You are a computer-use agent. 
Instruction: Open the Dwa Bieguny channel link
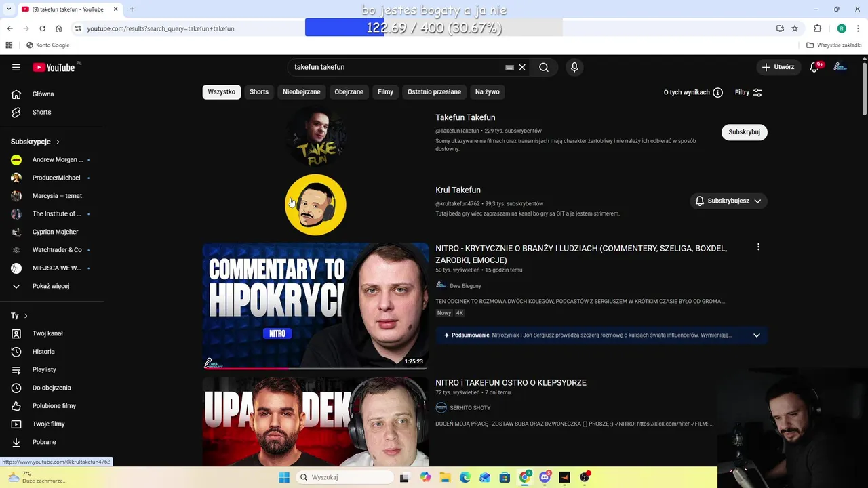(465, 286)
